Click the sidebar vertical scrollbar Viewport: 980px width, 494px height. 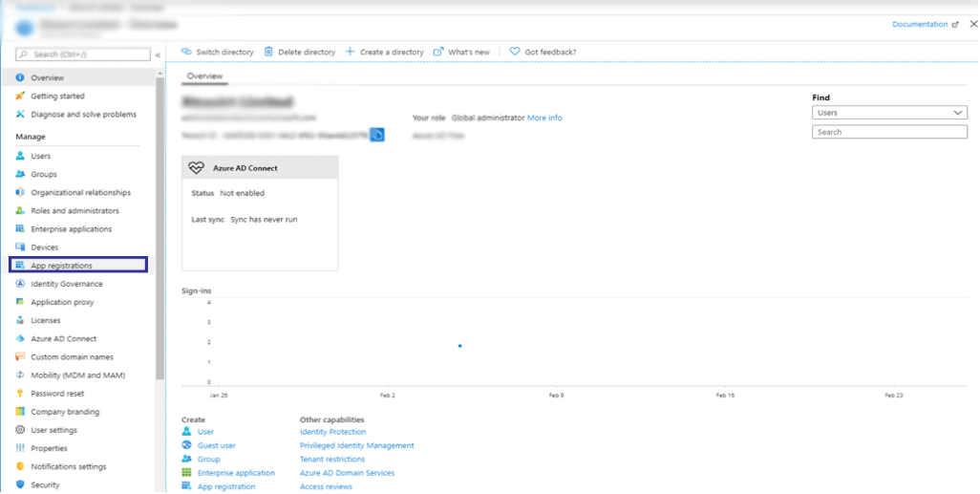pyautogui.click(x=160, y=228)
